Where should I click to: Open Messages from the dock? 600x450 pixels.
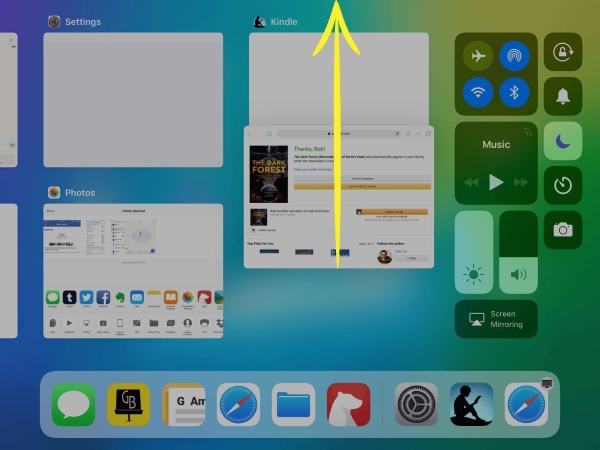tap(73, 404)
